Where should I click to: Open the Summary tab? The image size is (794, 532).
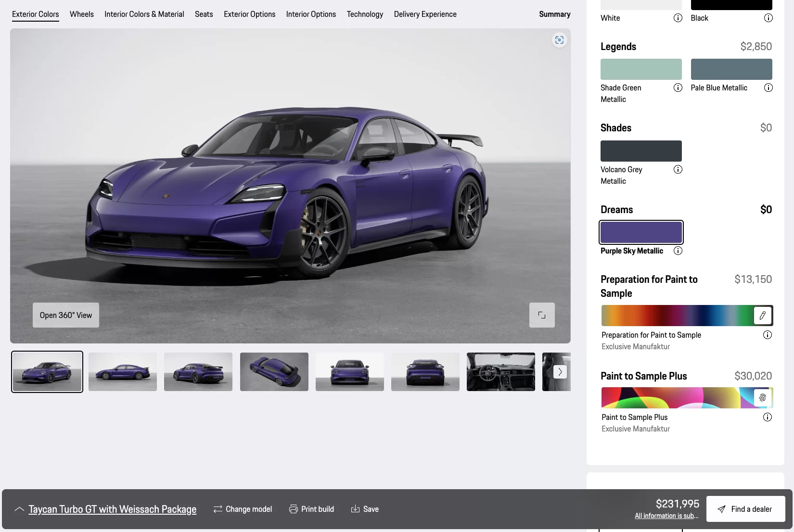click(x=555, y=14)
